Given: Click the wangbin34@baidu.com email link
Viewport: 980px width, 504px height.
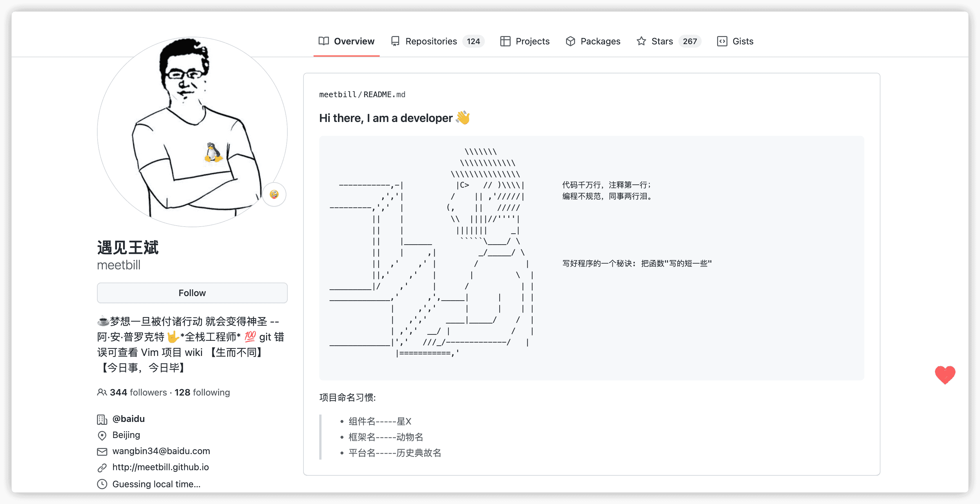Looking at the screenshot, I should coord(161,451).
